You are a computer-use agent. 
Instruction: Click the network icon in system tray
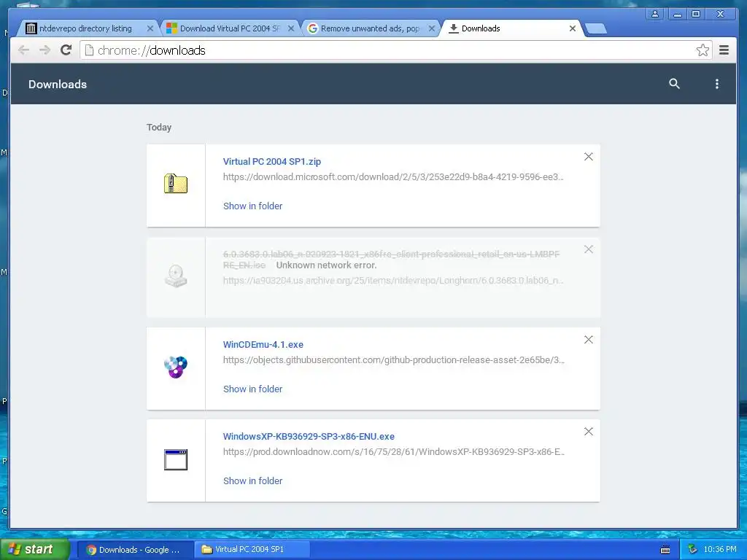click(x=693, y=550)
